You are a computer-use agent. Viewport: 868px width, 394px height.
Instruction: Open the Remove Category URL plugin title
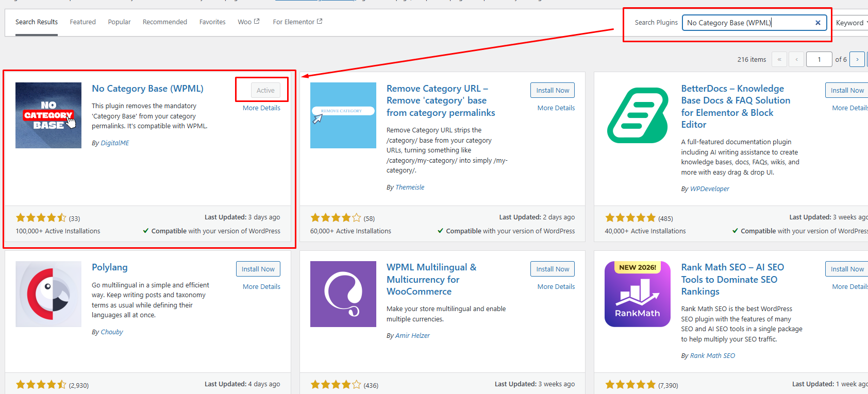tap(441, 100)
